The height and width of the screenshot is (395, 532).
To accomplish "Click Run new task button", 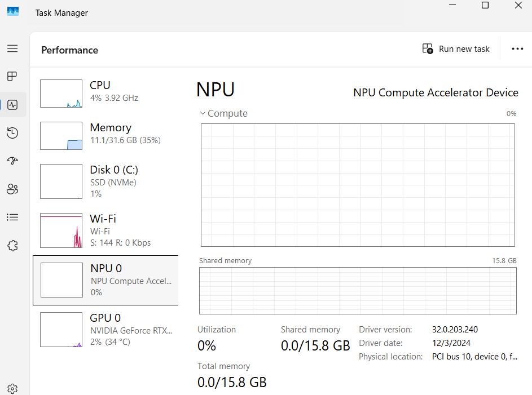I will pos(456,49).
